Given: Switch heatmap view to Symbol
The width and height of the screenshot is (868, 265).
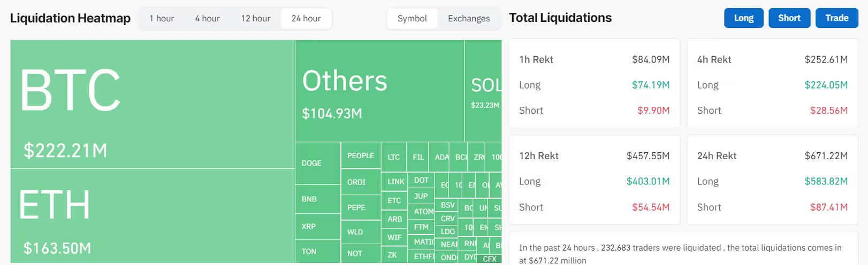Looking at the screenshot, I should click(x=412, y=19).
